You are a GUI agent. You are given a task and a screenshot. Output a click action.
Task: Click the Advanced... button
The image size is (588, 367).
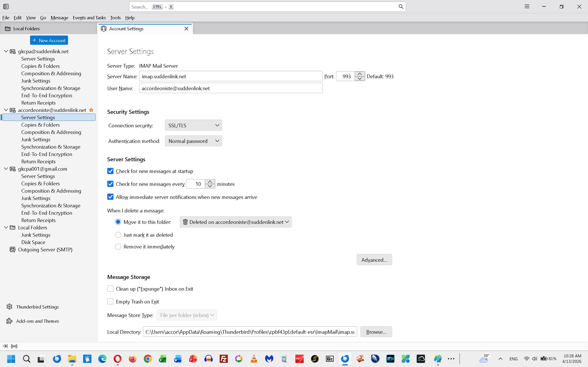[x=374, y=260]
